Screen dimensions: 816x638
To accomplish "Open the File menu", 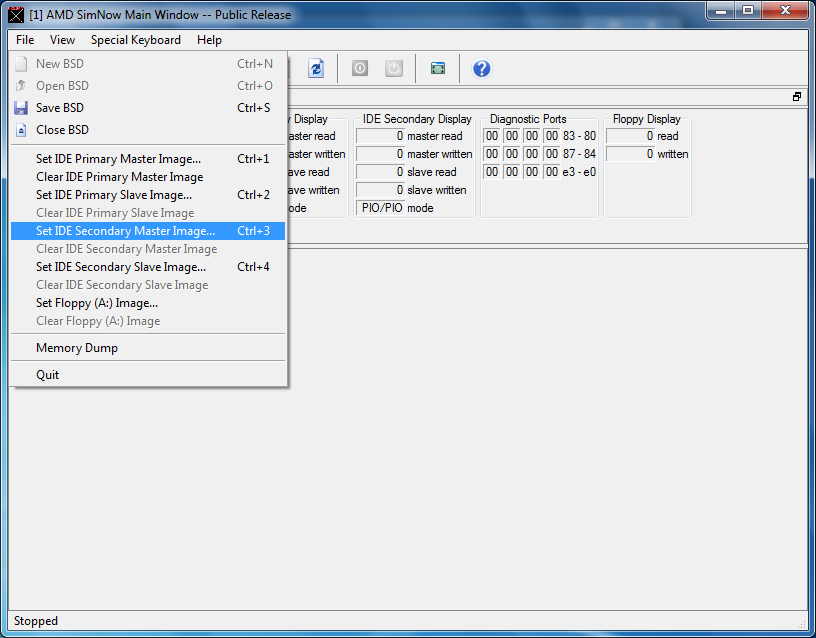I will (x=25, y=40).
